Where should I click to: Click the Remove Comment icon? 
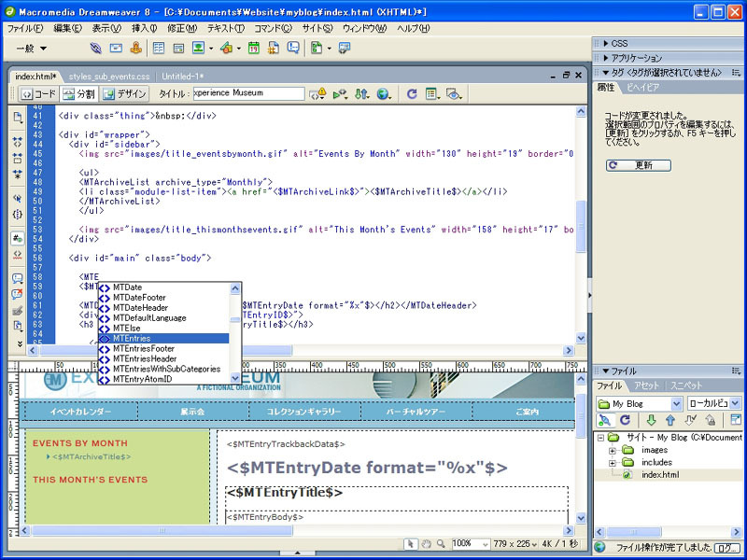[18, 294]
